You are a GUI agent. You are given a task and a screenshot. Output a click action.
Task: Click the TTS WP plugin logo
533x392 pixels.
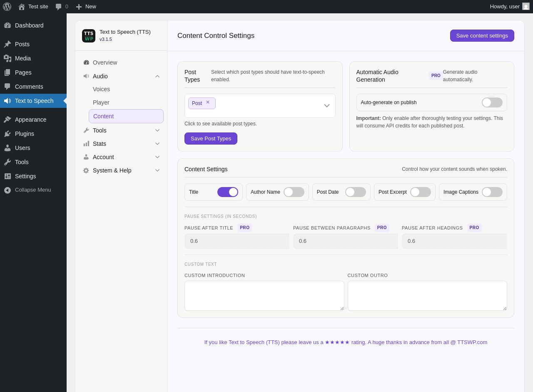pyautogui.click(x=89, y=36)
